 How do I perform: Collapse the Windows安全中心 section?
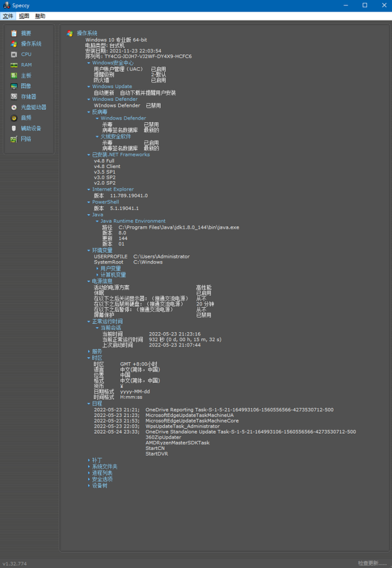pyautogui.click(x=89, y=63)
